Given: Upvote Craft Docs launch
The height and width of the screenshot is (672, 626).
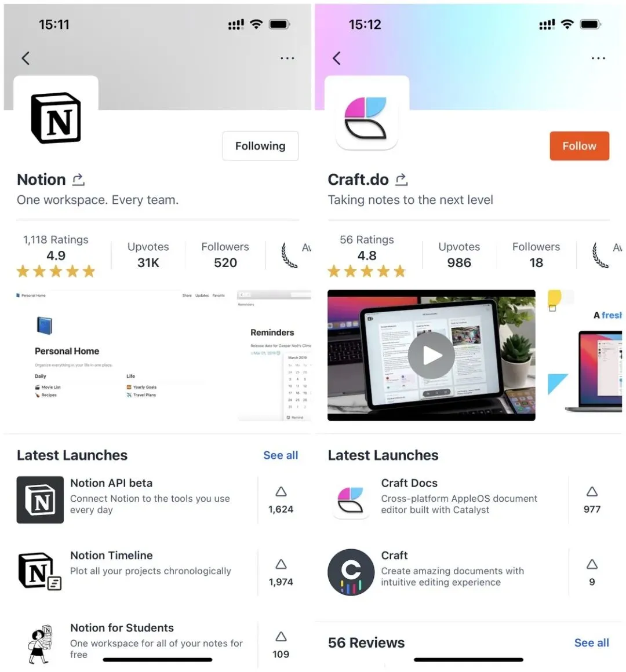Looking at the screenshot, I should pos(592,500).
